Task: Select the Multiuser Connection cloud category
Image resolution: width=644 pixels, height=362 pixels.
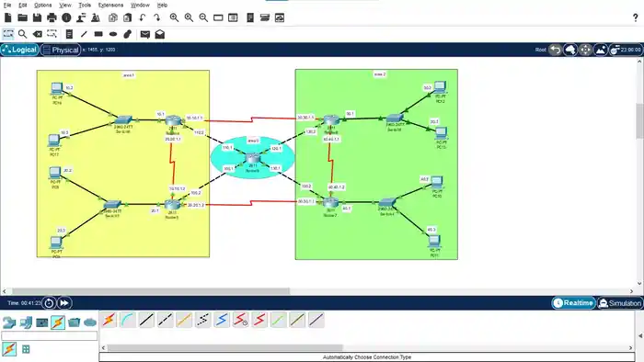Action: [x=90, y=322]
